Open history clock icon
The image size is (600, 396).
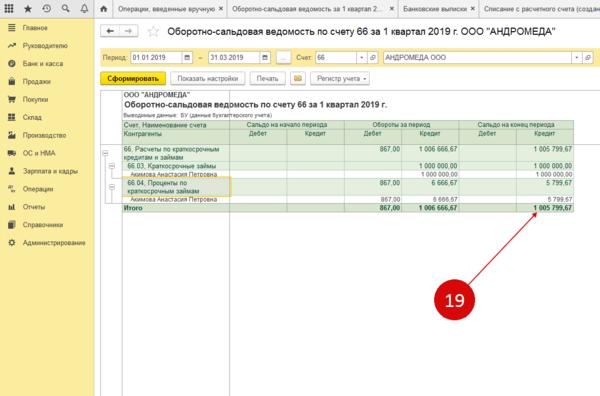pyautogui.click(x=47, y=8)
